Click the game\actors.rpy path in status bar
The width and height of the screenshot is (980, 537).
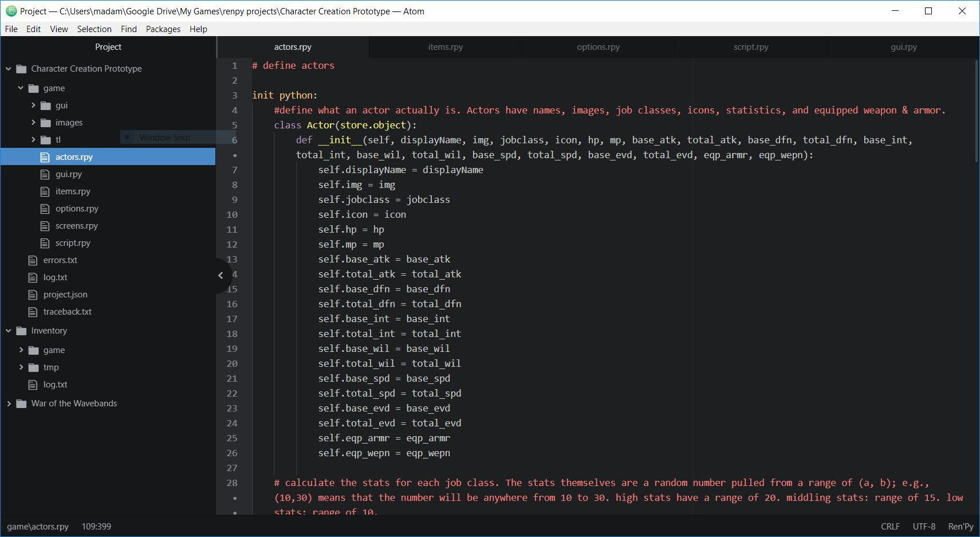(38, 527)
